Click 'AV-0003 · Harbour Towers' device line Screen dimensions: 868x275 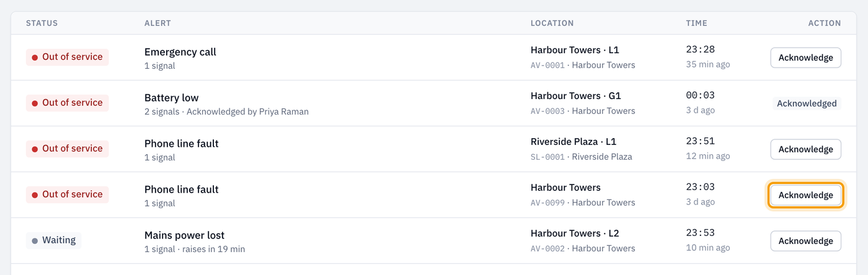583,111
